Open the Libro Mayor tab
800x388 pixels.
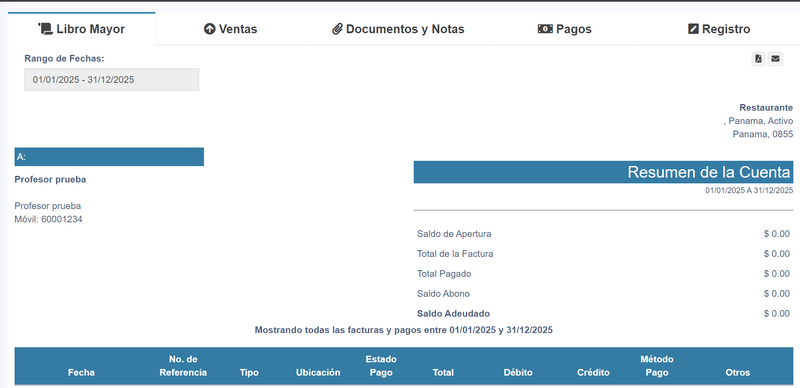coord(82,29)
